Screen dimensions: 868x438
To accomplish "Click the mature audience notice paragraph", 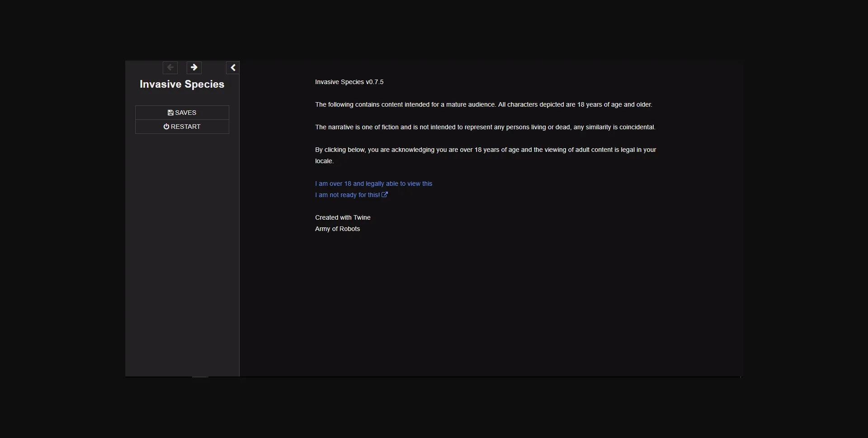I will pos(483,104).
